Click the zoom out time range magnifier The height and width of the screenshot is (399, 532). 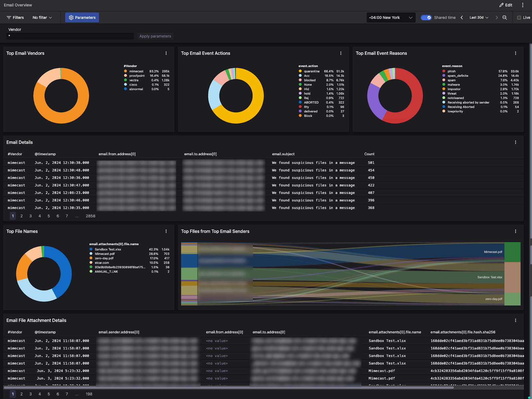click(505, 17)
